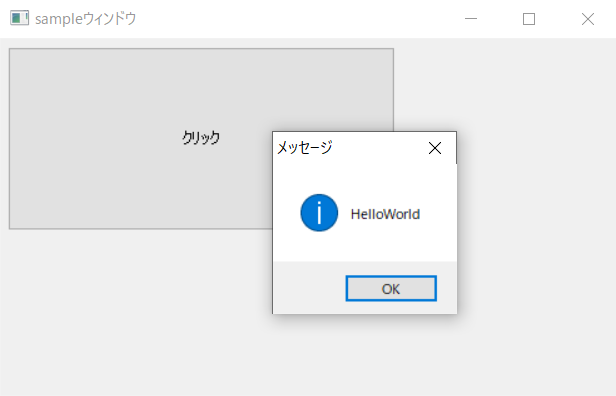
Task: Click the white dialog area above HelloWorld
Action: click(365, 178)
